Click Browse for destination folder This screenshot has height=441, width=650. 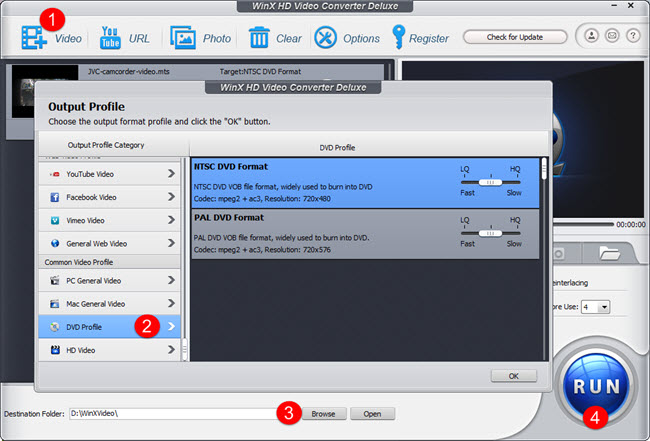pyautogui.click(x=322, y=413)
